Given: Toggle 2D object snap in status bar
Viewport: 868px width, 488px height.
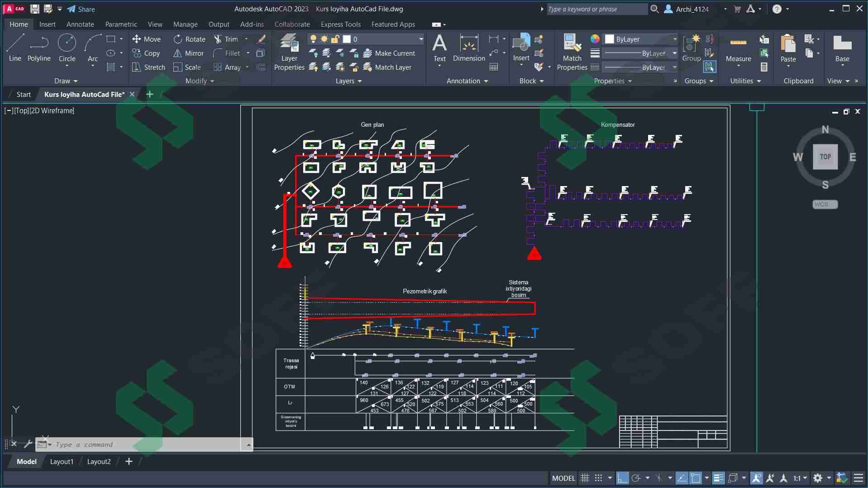Looking at the screenshot, I should point(696,478).
